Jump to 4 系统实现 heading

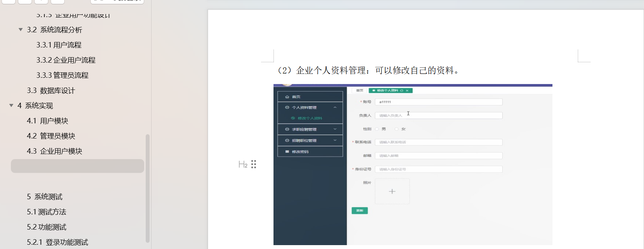[35, 106]
